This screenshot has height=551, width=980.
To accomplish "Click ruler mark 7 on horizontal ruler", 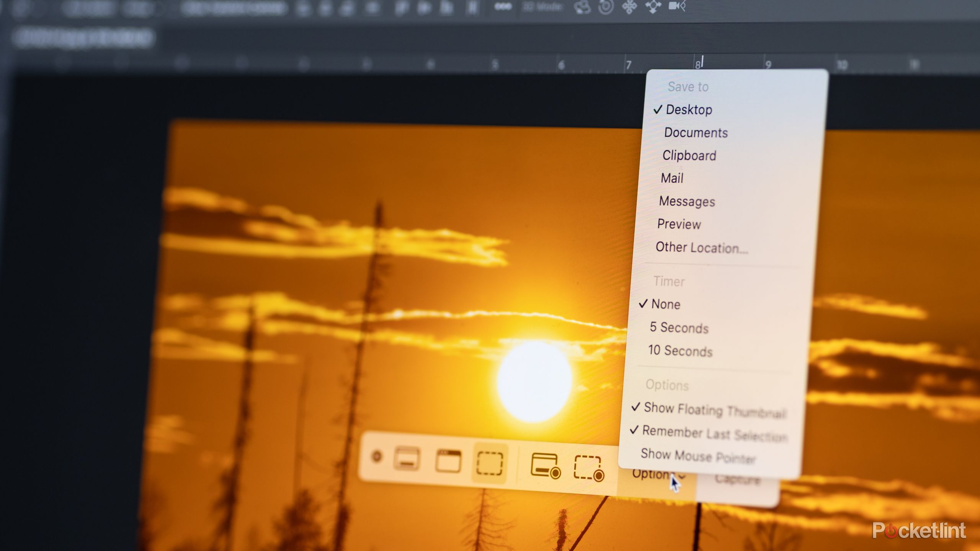I will pyautogui.click(x=629, y=65).
